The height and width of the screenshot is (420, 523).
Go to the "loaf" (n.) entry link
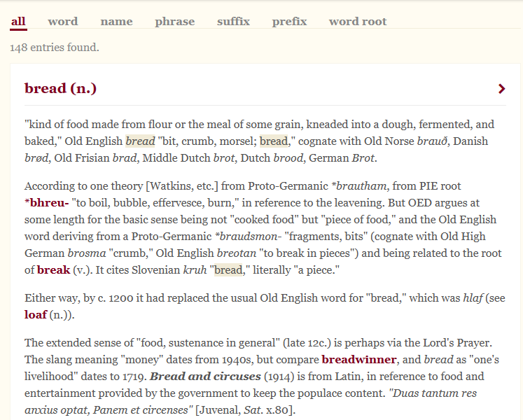[x=36, y=314]
